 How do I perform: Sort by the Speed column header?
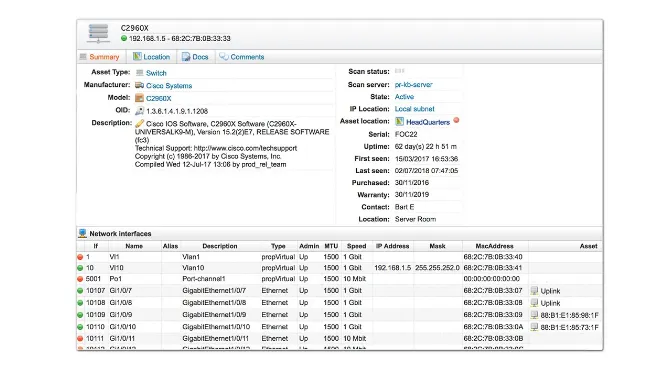(357, 246)
